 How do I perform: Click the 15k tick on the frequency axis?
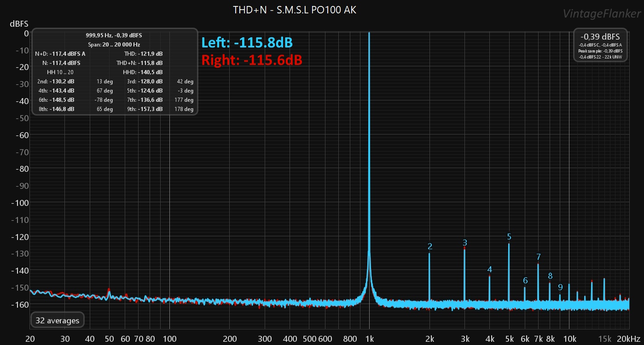604,339
